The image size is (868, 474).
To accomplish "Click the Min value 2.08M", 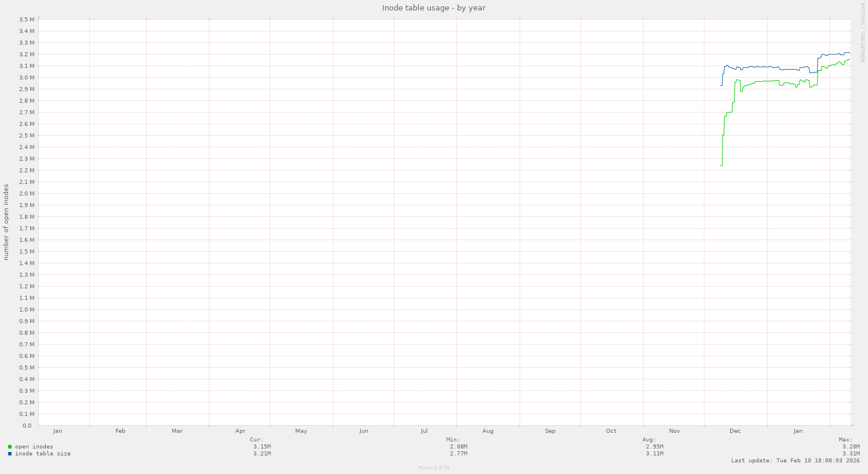I will coord(457,446).
